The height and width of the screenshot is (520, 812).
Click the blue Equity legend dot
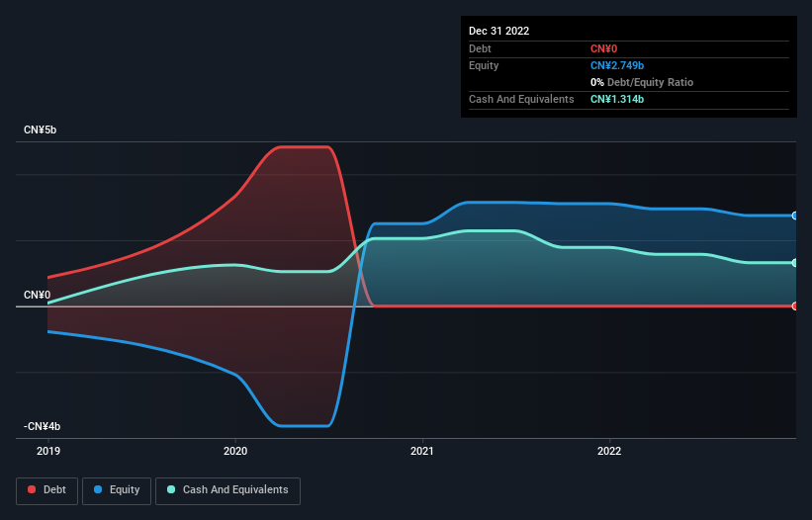98,489
